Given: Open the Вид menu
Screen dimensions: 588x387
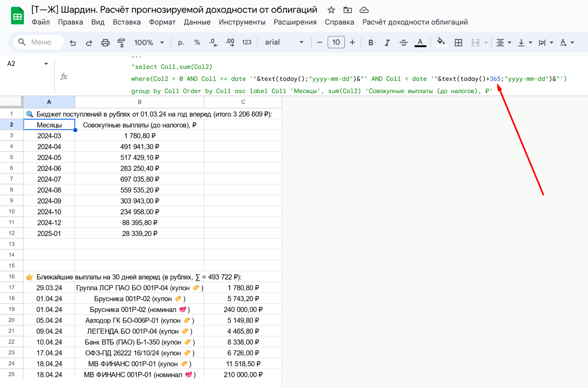Looking at the screenshot, I should pyautogui.click(x=98, y=22).
